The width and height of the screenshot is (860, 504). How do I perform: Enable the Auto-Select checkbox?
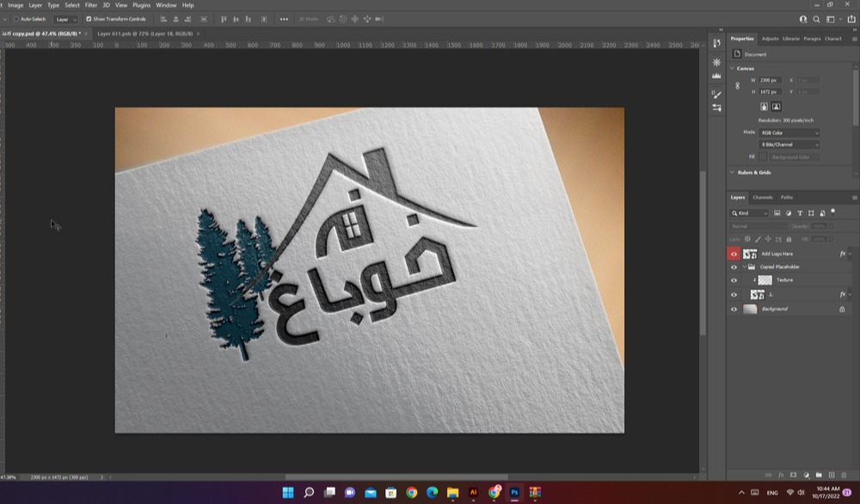tap(16, 19)
